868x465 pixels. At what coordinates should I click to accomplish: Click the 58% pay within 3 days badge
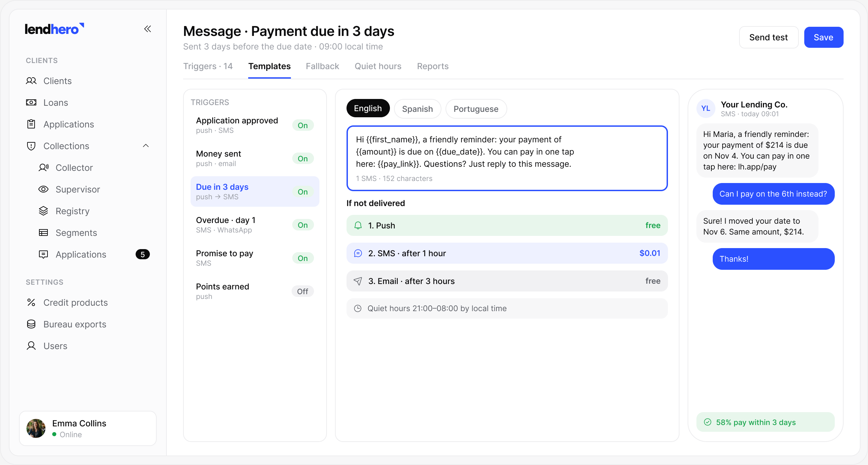[x=765, y=422]
